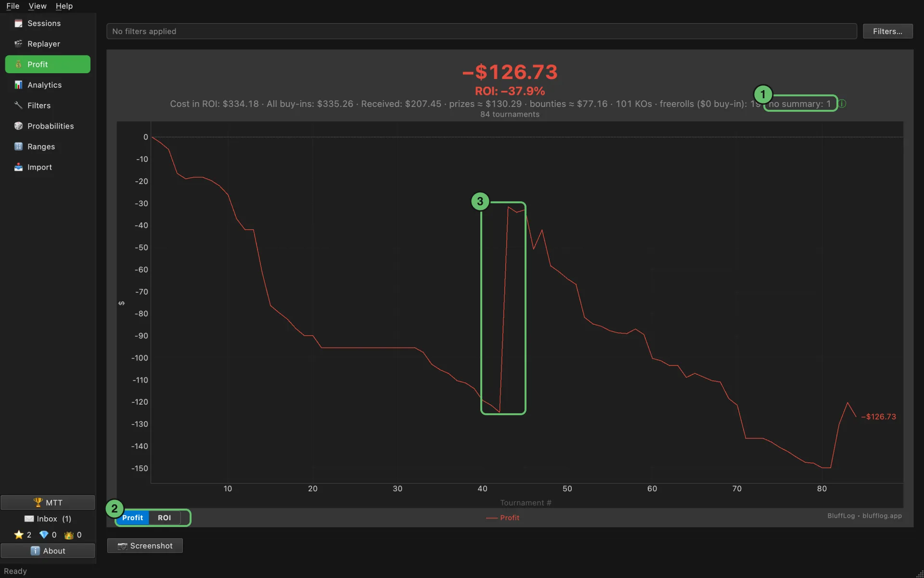Open the Ranges section

pos(48,146)
